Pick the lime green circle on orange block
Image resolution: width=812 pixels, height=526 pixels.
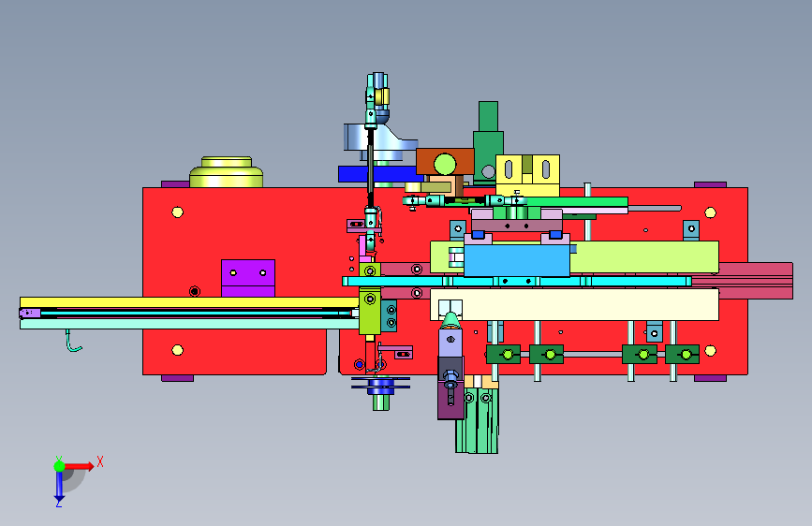[x=445, y=164]
